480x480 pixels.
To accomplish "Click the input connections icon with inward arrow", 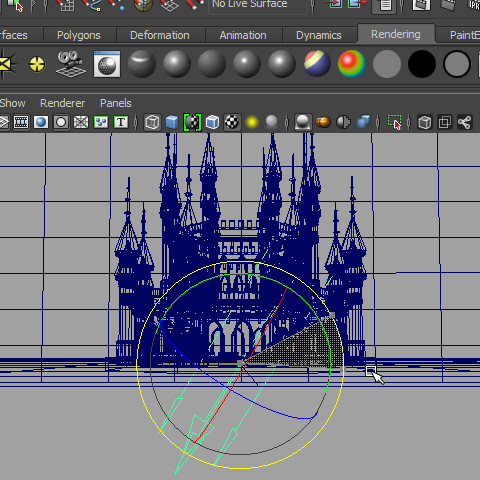I will 333,4.
